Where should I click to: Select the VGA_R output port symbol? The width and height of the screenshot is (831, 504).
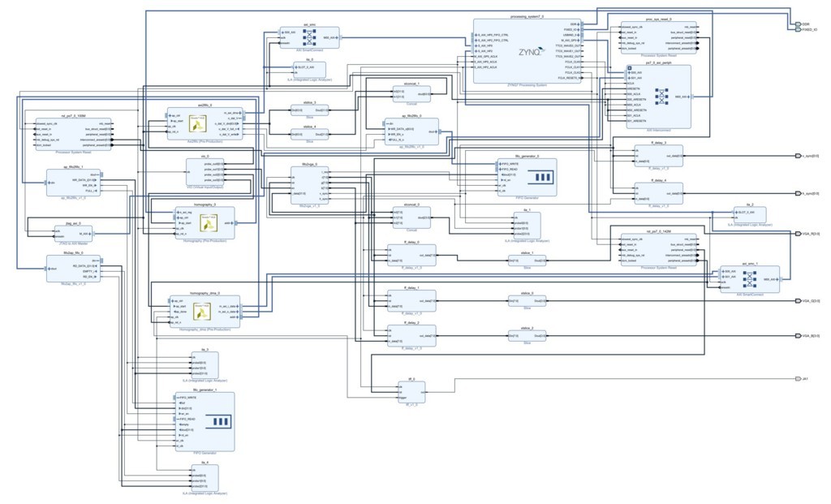(799, 234)
